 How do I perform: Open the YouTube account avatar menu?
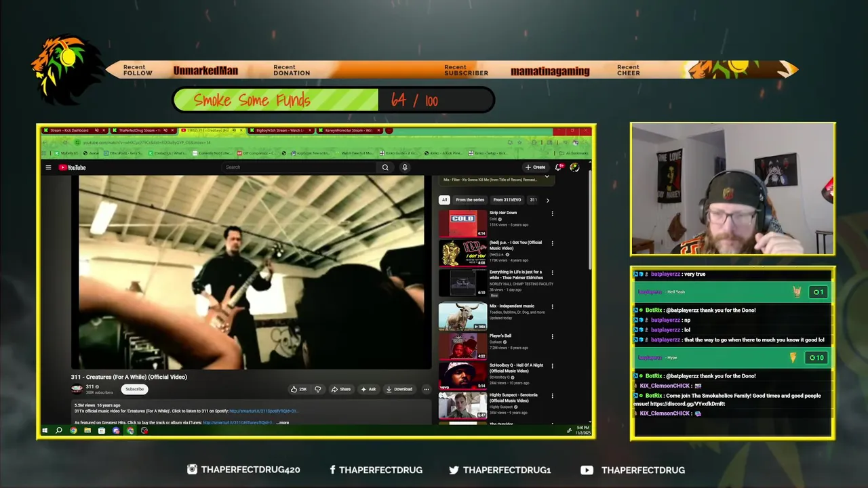point(574,167)
